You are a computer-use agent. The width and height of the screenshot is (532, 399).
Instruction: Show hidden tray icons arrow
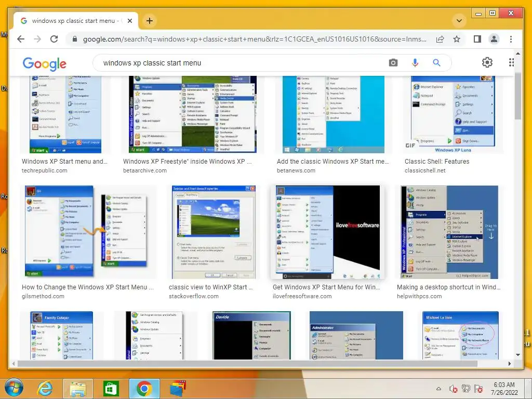438,389
